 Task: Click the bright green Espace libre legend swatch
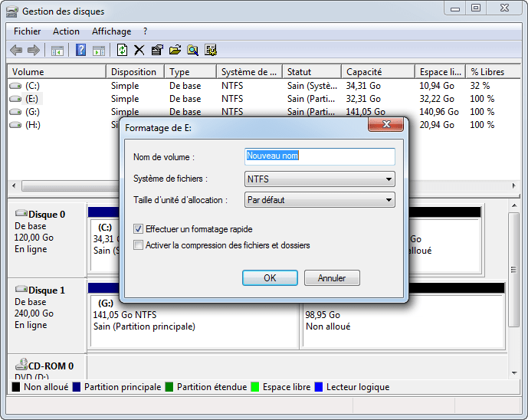255,387
